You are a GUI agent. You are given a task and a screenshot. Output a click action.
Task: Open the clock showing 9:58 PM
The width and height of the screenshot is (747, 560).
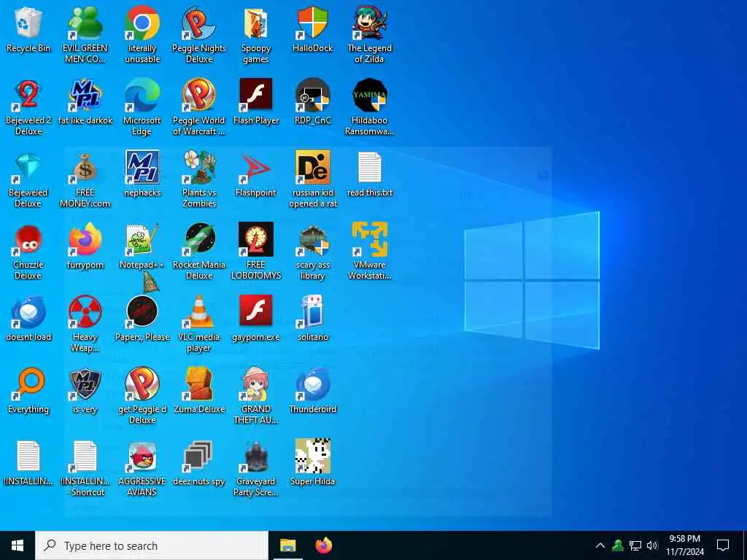tap(684, 545)
